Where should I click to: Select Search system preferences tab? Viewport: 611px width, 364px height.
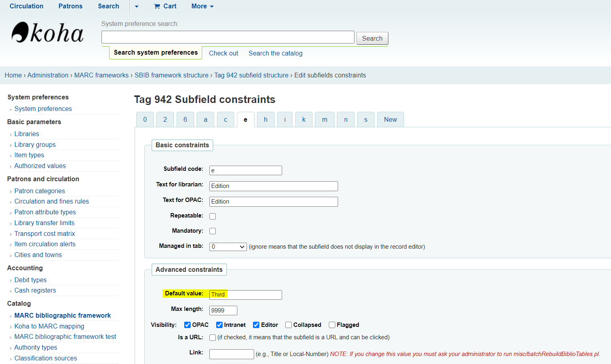[155, 53]
